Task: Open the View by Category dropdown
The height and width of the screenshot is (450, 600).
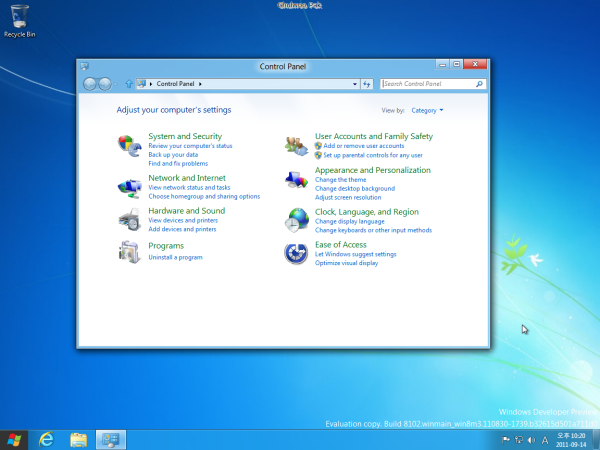Action: pyautogui.click(x=427, y=110)
